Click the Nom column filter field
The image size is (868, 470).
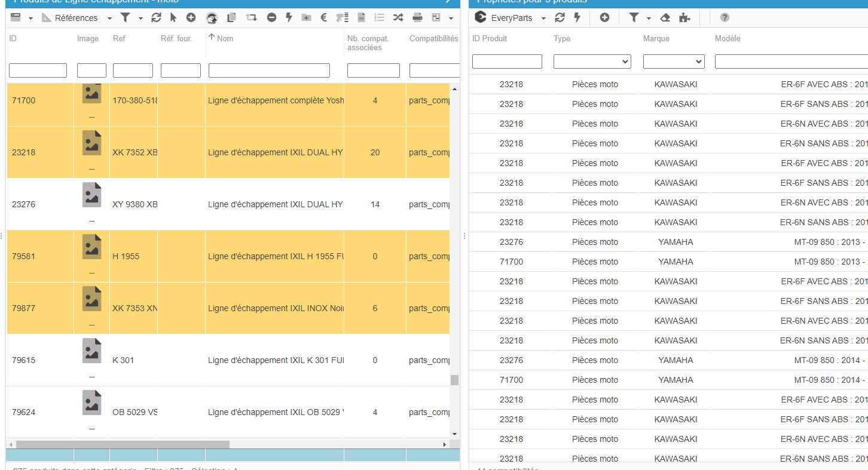click(269, 70)
